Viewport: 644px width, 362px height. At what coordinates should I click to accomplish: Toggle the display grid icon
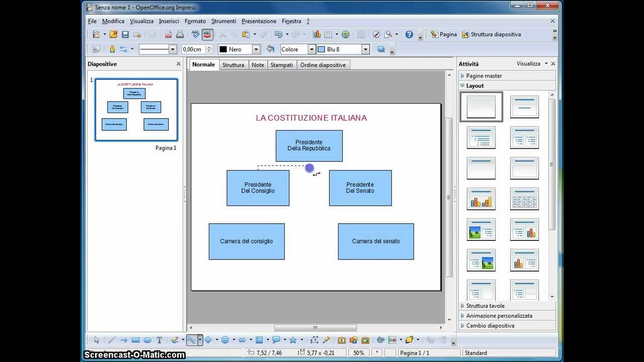click(361, 34)
